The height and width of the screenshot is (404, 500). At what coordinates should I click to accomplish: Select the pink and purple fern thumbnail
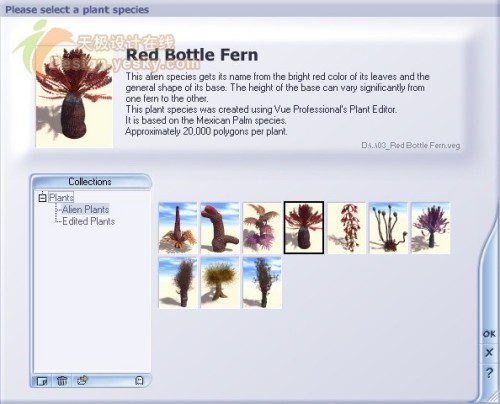pos(262,228)
